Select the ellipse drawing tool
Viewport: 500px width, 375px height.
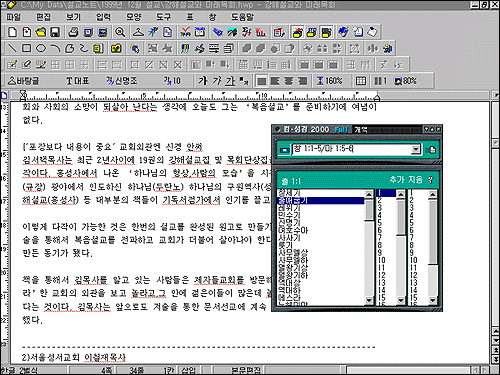(x=41, y=48)
